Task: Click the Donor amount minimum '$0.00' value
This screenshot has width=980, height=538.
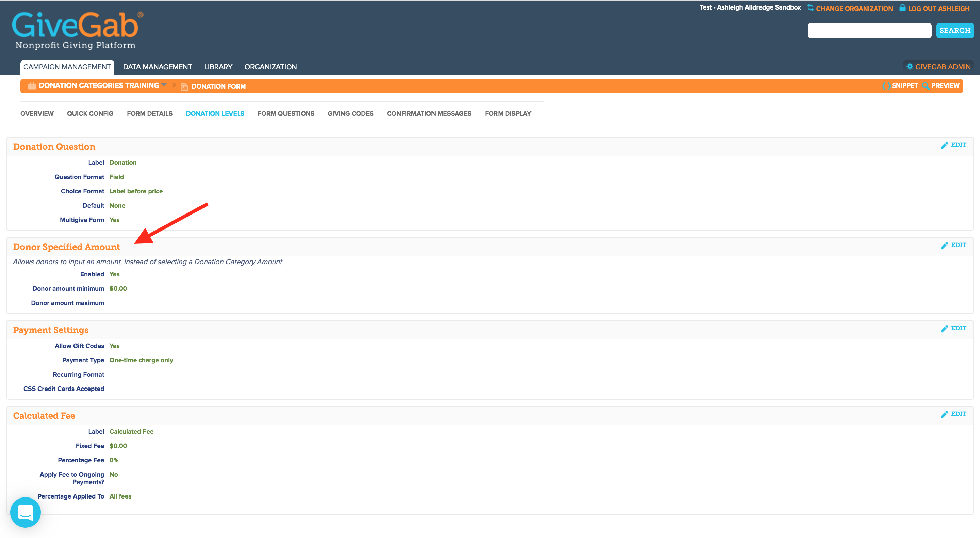Action: point(118,289)
